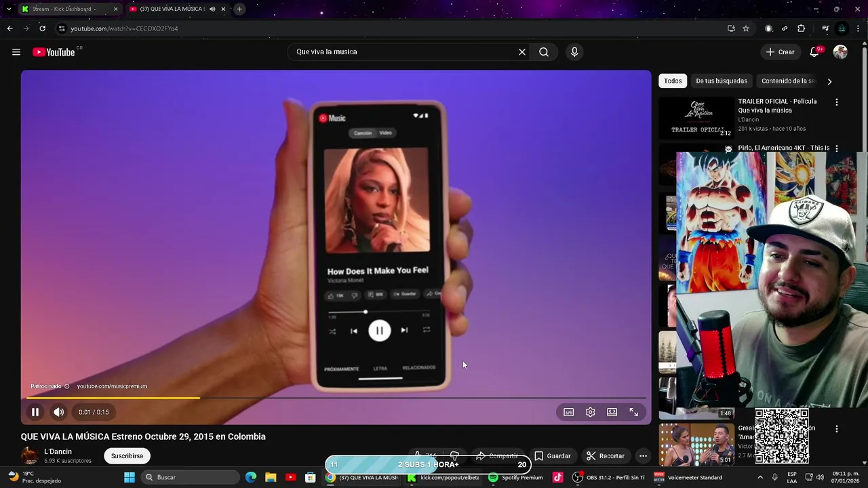Open the tab search dropdown arrow
Image resolution: width=868 pixels, height=488 pixels.
[8, 9]
